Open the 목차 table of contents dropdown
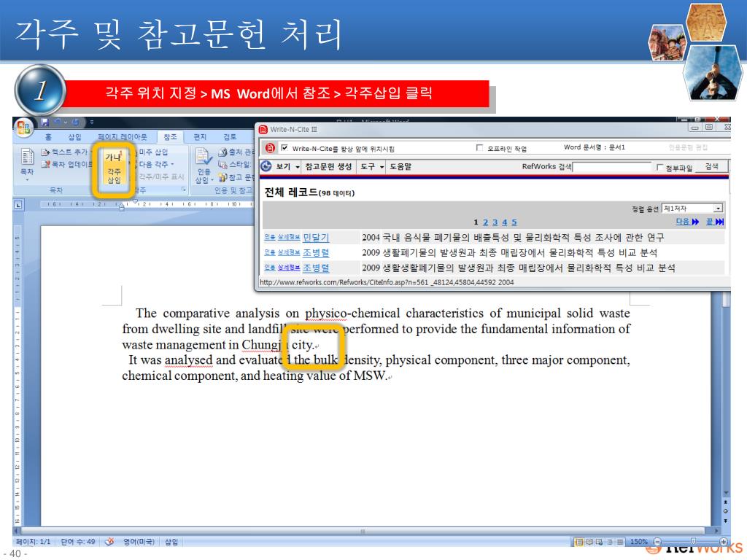 27,164
